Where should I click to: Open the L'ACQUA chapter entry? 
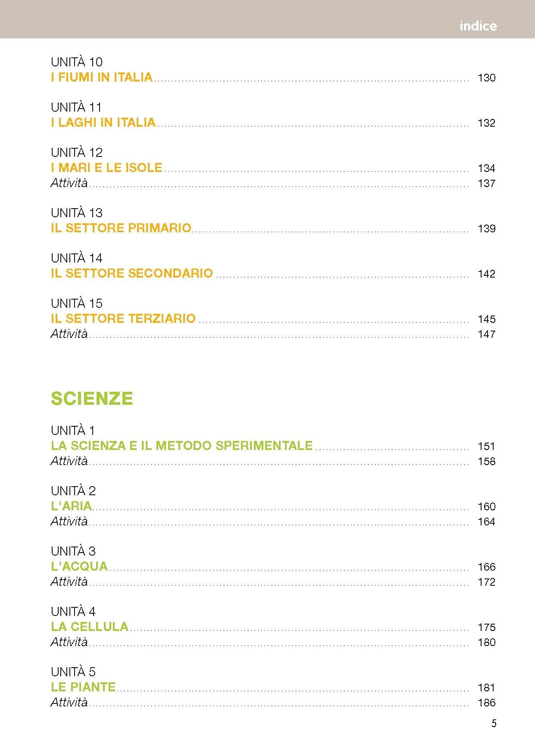79,566
